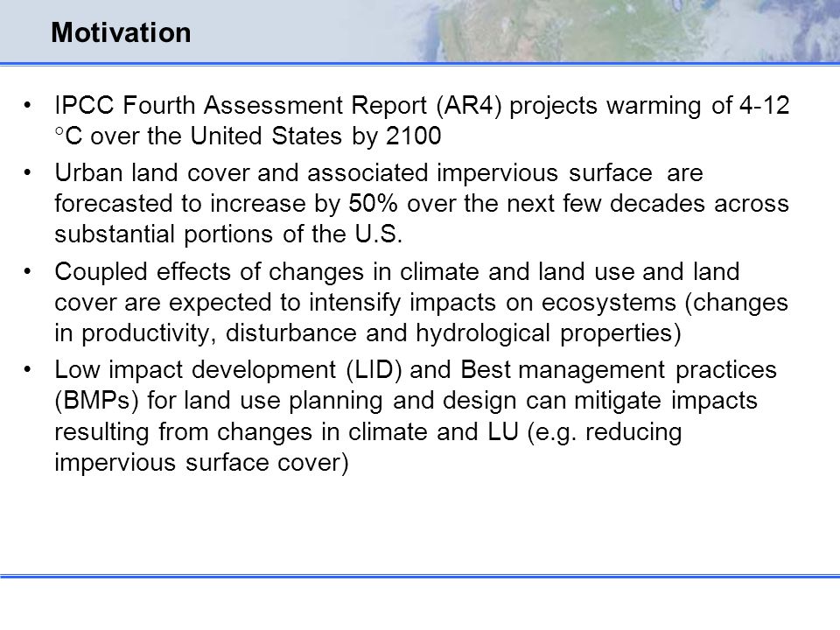This screenshot has width=840, height=630.
Task: Select the Low impact development bullet
Action: click(416, 416)
